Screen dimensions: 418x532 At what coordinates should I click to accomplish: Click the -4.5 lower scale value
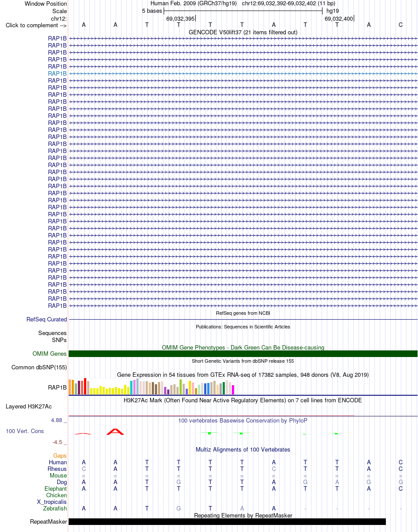pos(58,442)
